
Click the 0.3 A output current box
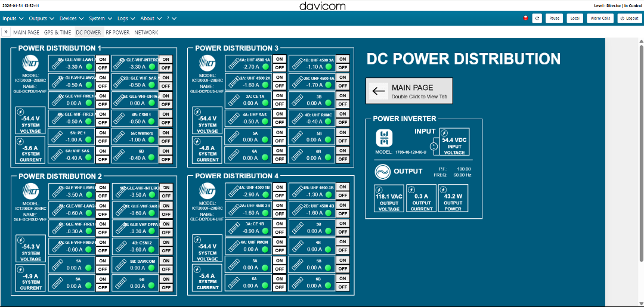coord(420,199)
